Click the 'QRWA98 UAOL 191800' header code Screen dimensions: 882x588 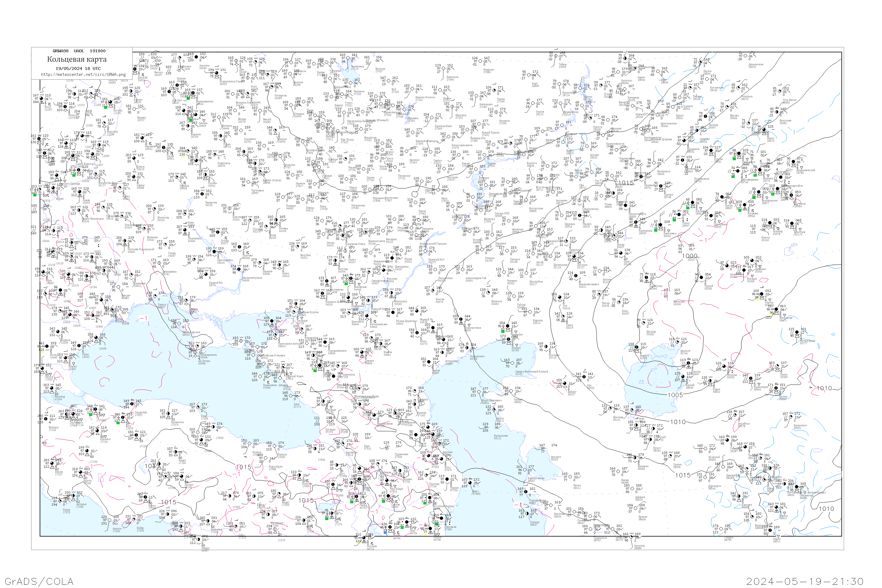tap(79, 51)
